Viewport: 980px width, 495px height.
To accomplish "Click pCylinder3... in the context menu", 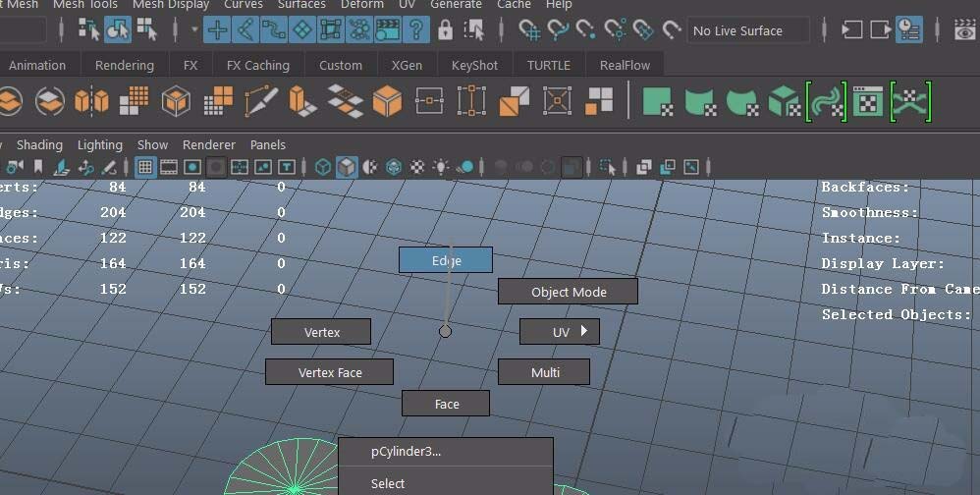I will (x=406, y=452).
